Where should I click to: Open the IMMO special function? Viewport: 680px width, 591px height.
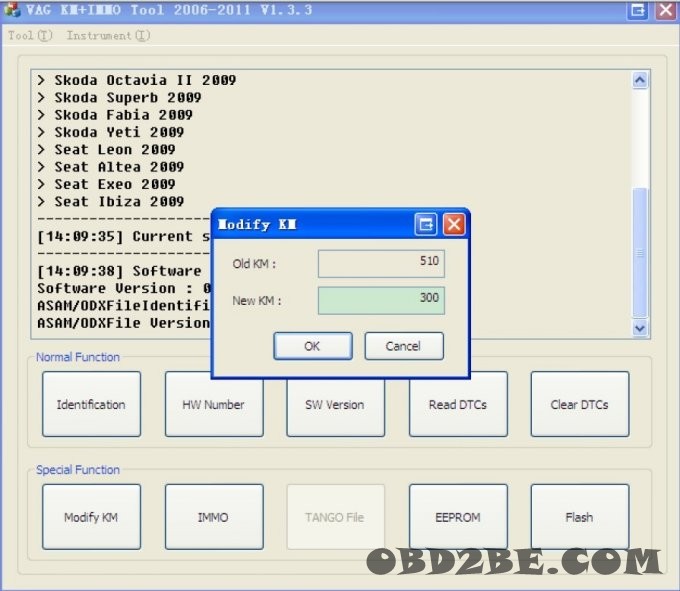pos(214,517)
